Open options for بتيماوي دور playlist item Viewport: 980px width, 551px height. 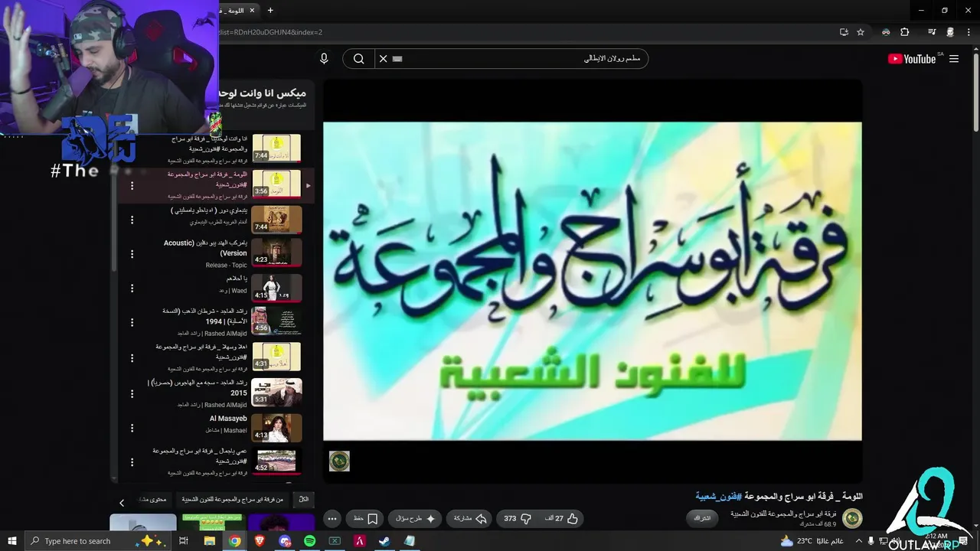pyautogui.click(x=132, y=220)
